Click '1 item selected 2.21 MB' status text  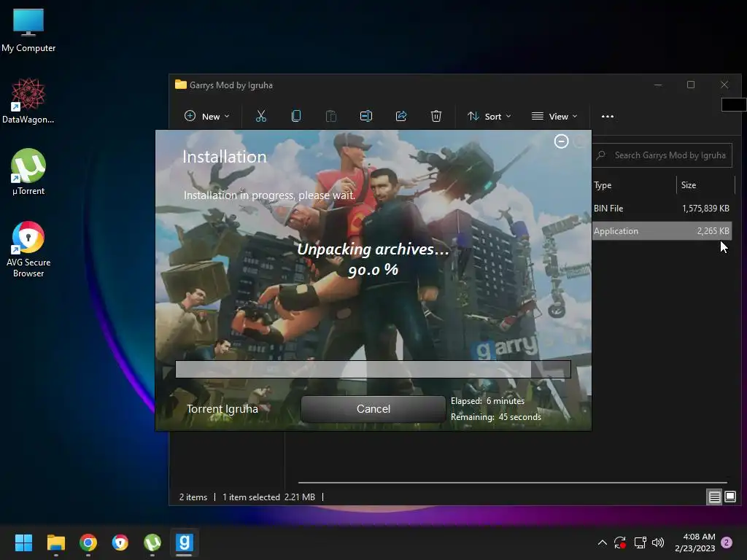click(x=268, y=497)
